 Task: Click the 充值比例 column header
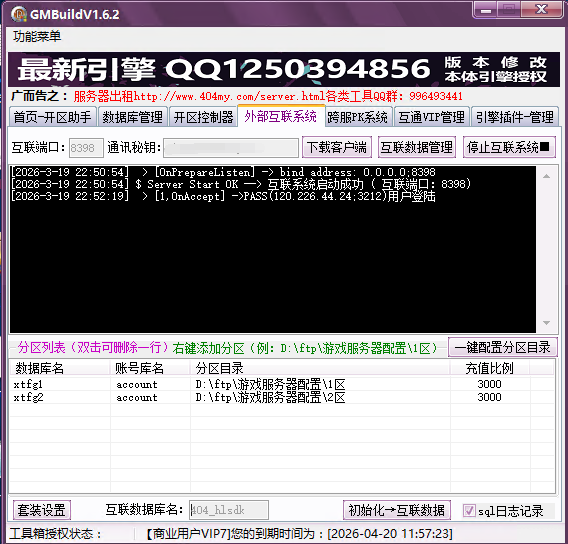[x=490, y=368]
